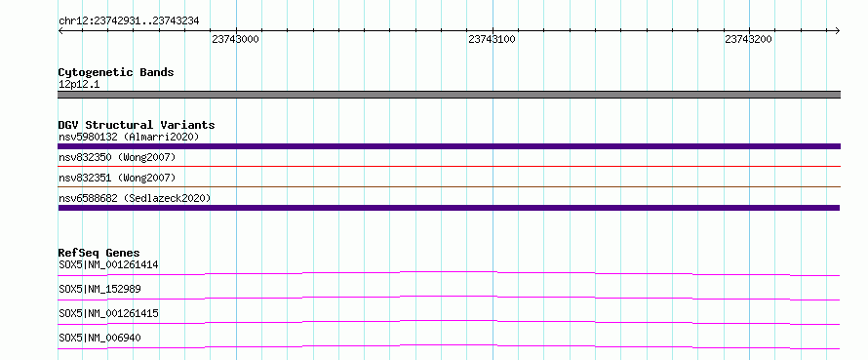
Task: Click the chr12:23742931..23743234 coordinate label
Action: (129, 21)
